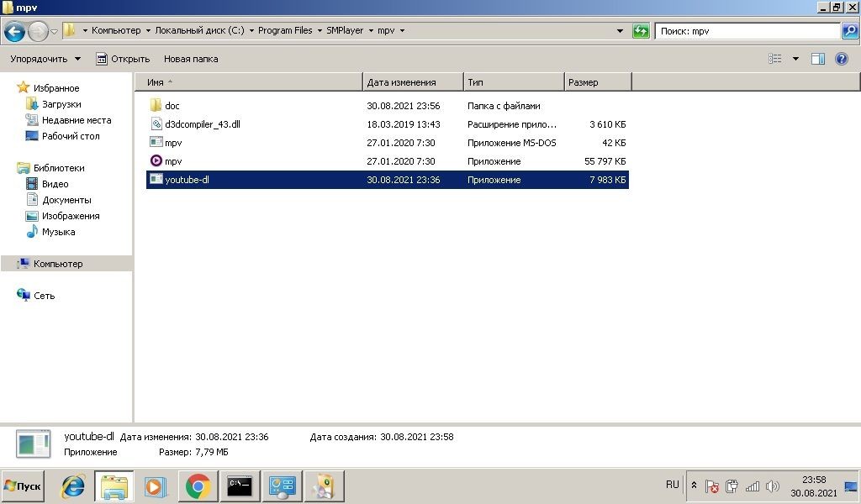Image resolution: width=861 pixels, height=504 pixels.
Task: Click the Explorer folder taskbar icon
Action: coord(114,486)
